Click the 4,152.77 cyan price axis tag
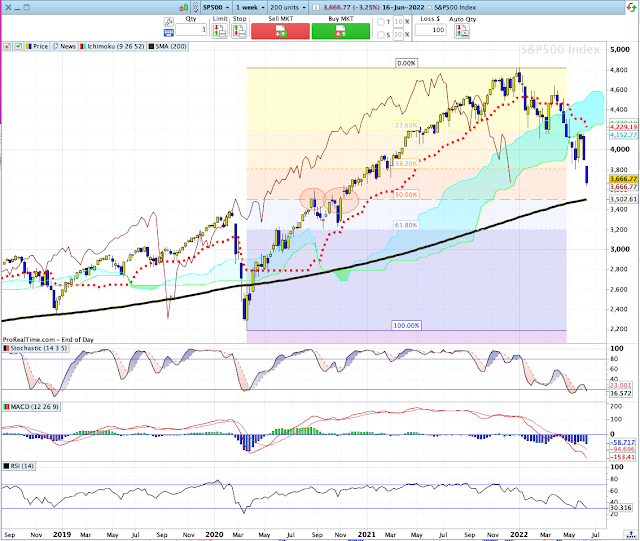This screenshot has width=640, height=541. [623, 135]
